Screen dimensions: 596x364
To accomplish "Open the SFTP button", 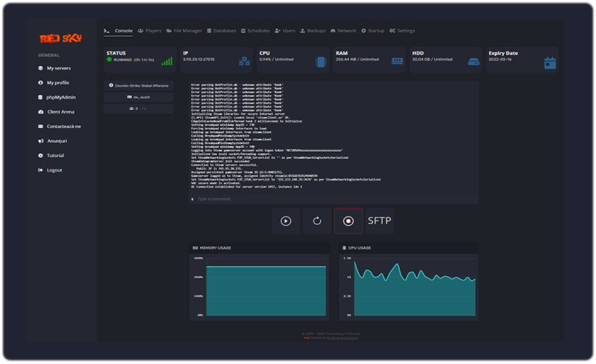I will (x=380, y=221).
